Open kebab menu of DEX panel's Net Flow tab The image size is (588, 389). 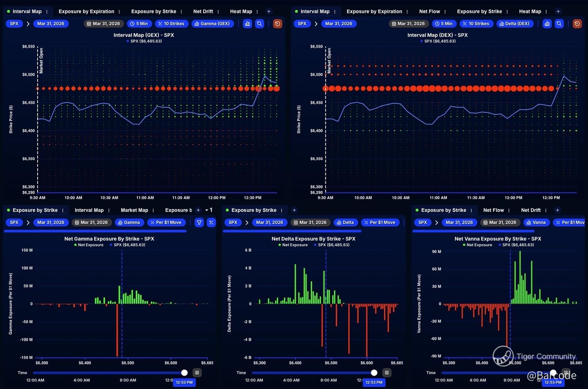445,11
